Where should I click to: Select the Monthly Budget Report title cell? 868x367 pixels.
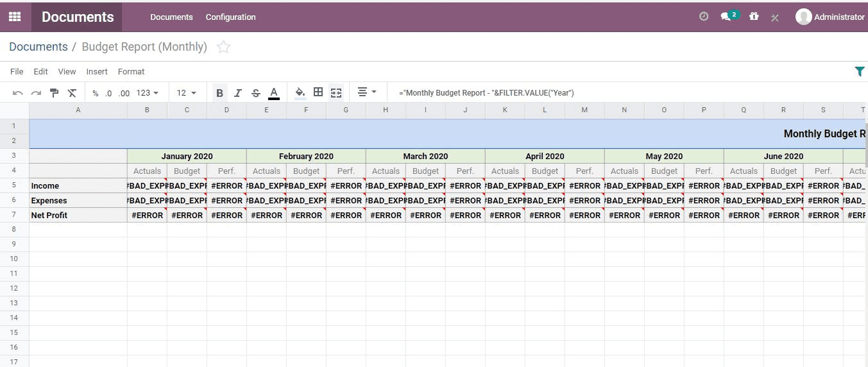[448, 133]
